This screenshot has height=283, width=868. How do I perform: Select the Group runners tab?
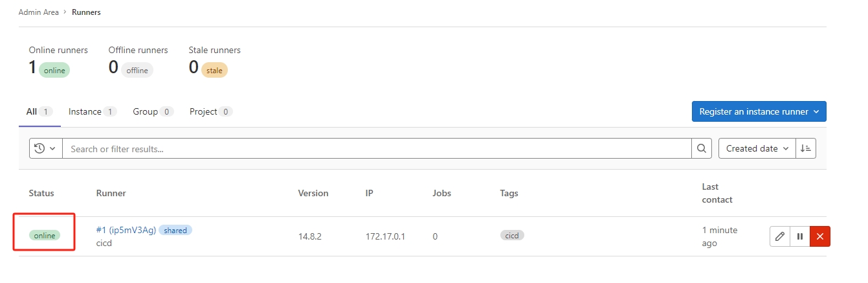point(146,111)
